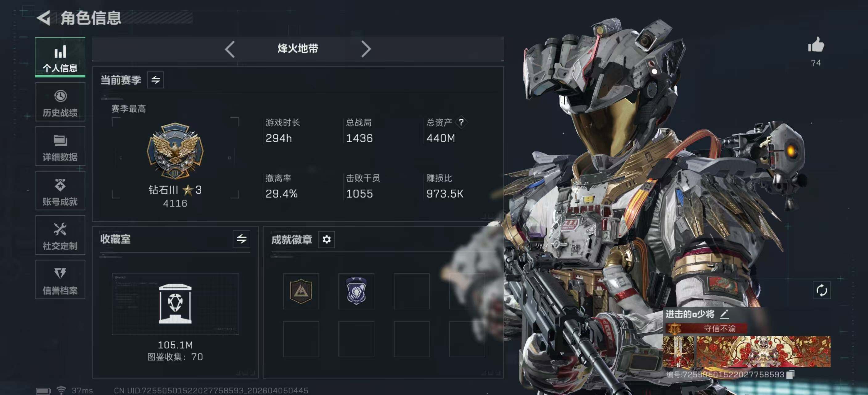Toggle the 收藏室 swap view icon
Image resolution: width=868 pixels, height=395 pixels.
[241, 239]
